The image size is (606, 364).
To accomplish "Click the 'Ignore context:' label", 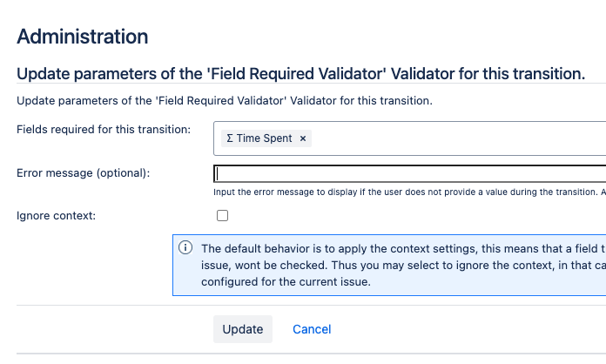I will [x=56, y=216].
